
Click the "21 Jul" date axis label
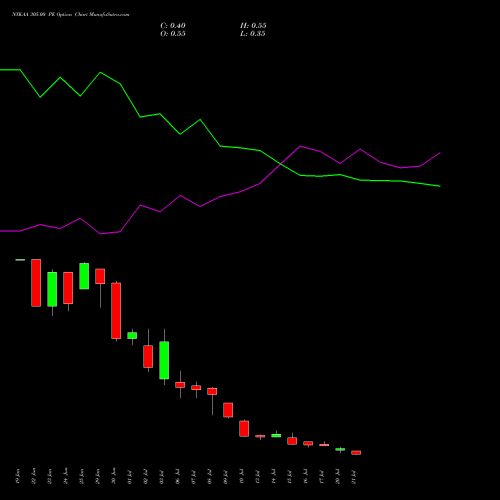click(353, 477)
